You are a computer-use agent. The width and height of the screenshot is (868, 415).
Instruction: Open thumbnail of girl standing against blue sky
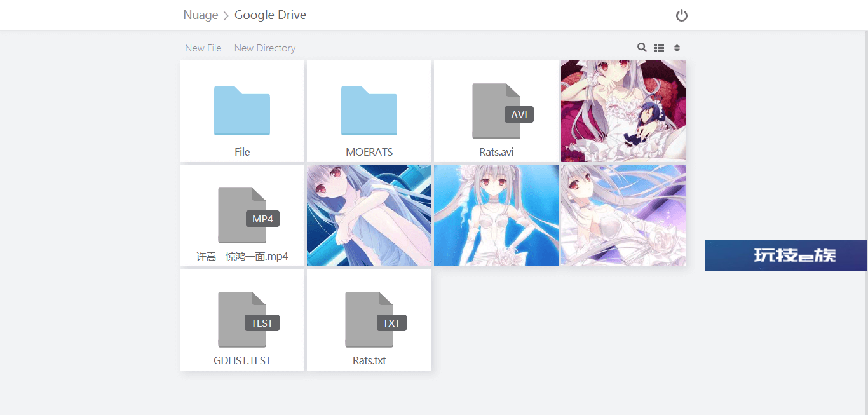pyautogui.click(x=496, y=215)
